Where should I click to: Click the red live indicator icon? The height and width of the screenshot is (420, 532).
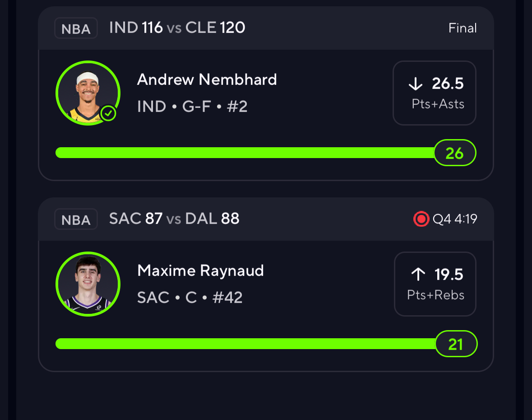click(x=421, y=219)
